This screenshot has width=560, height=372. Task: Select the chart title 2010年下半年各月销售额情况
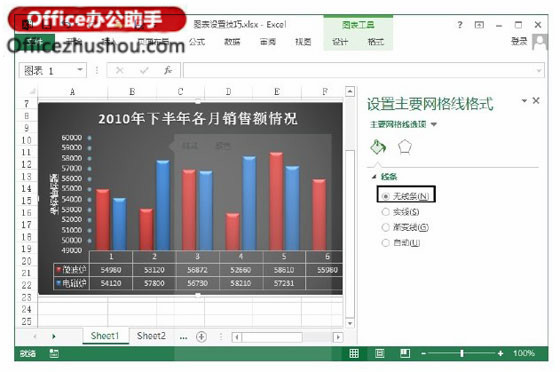(198, 119)
